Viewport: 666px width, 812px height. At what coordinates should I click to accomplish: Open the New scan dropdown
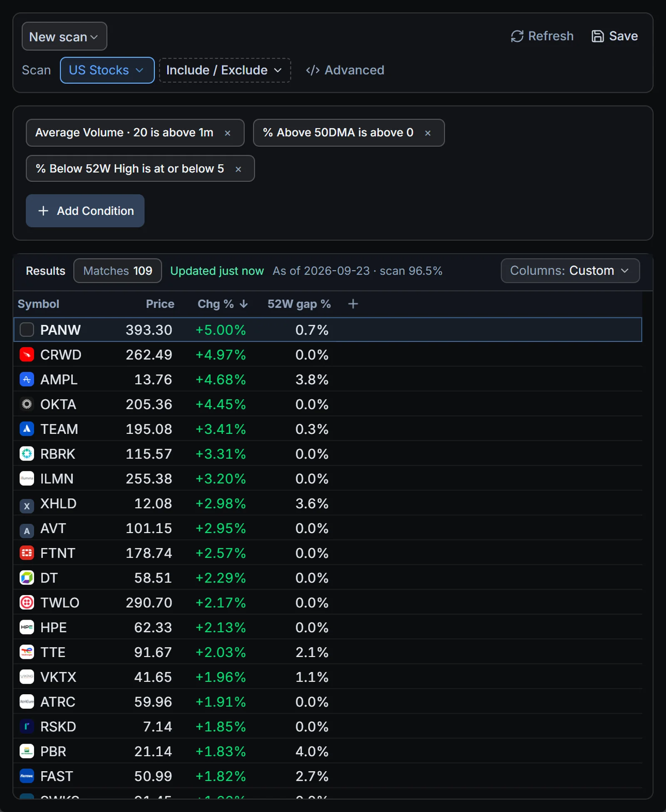64,36
